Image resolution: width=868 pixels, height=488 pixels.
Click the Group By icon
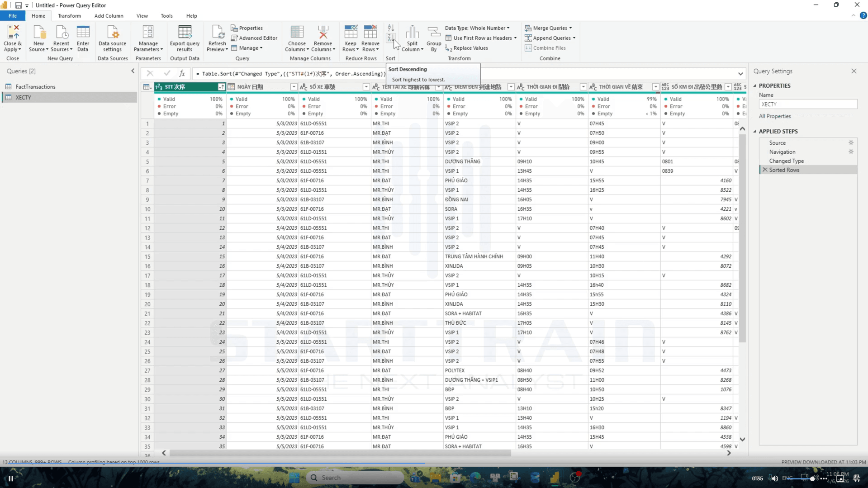pos(434,32)
